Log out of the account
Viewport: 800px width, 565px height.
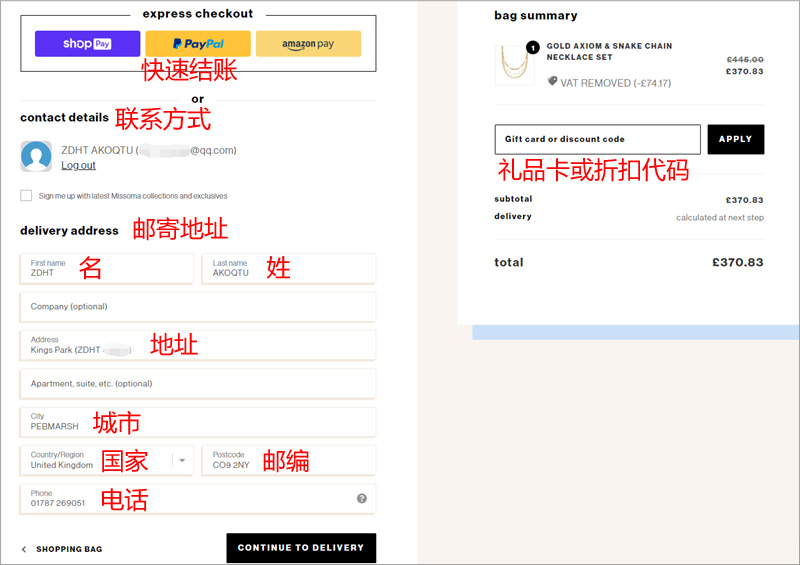79,165
